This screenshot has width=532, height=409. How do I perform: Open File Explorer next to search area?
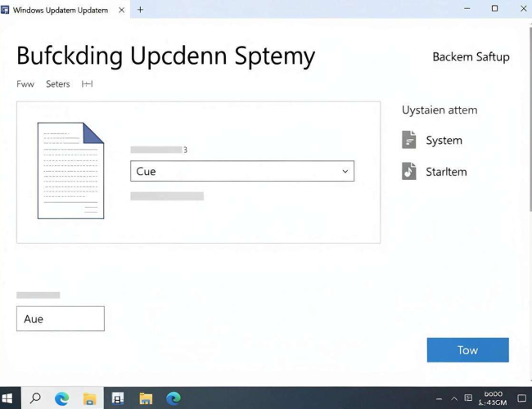(x=89, y=399)
